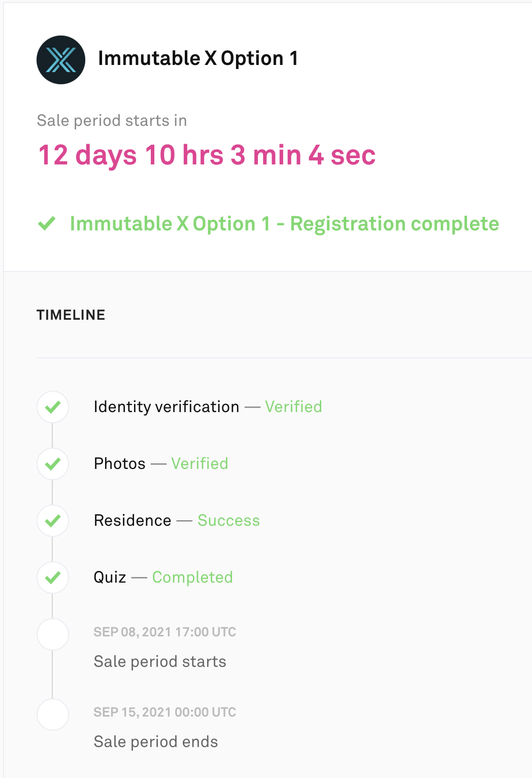Click the SEP 08 2021 timestamp text
This screenshot has width=532, height=778.
[165, 632]
